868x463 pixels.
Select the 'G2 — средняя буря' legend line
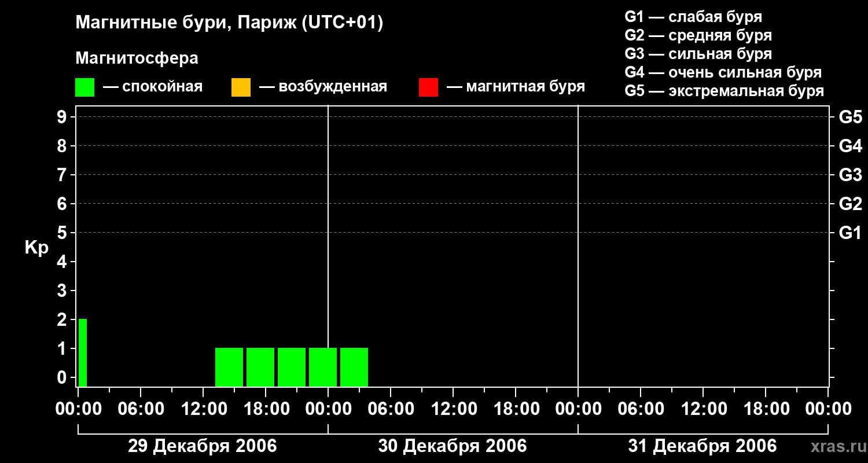tap(698, 35)
